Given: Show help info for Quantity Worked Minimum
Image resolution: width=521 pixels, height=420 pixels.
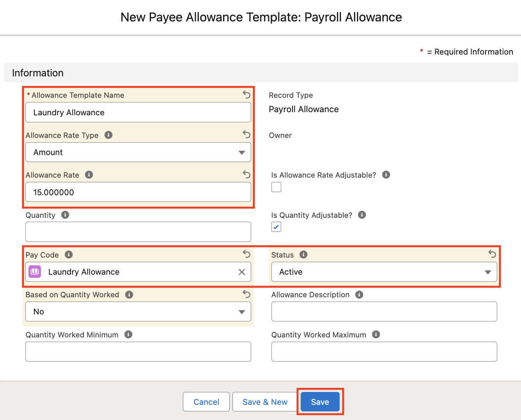Looking at the screenshot, I should pyautogui.click(x=128, y=334).
